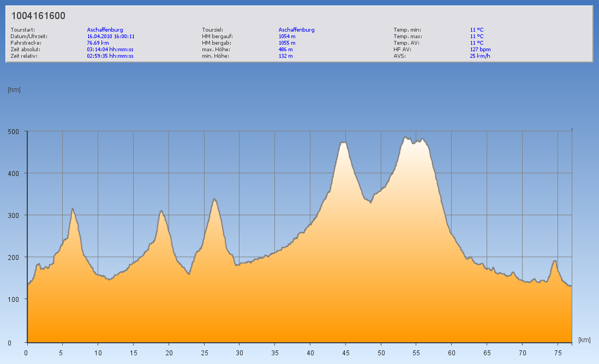Click the tour title 1004161600
Screen dimensions: 599x364
(x=38, y=16)
